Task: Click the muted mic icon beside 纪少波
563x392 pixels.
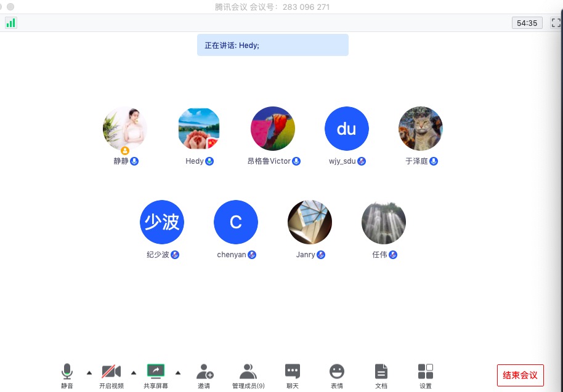Action: tap(175, 255)
